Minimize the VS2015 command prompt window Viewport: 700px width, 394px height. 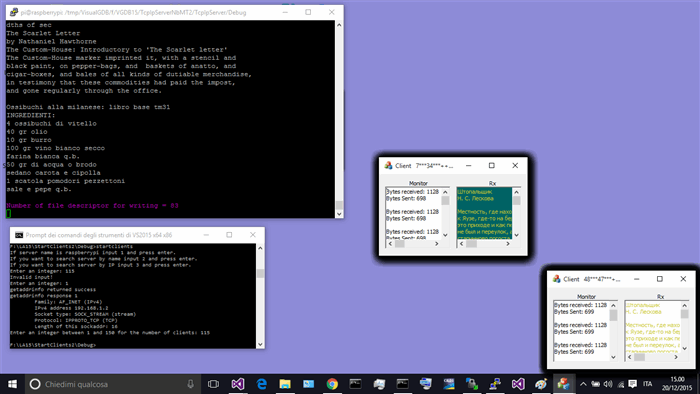click(206, 235)
